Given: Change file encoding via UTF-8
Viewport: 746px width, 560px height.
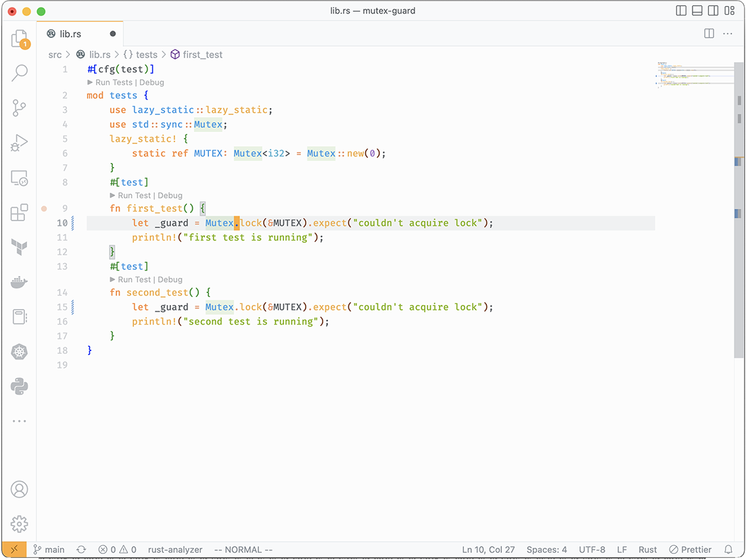Looking at the screenshot, I should (x=592, y=550).
